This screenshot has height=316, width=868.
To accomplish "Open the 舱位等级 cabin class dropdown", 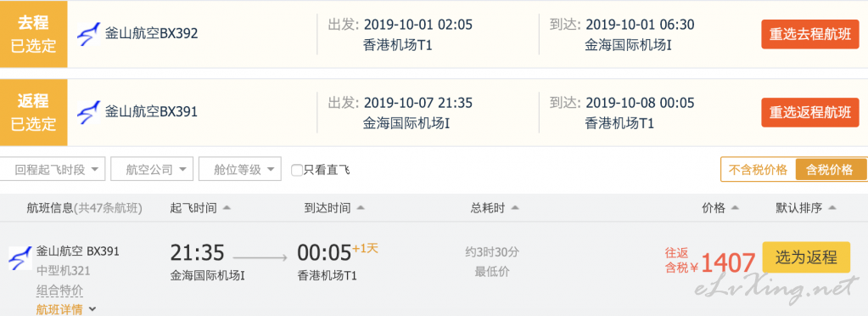I will pos(239,169).
